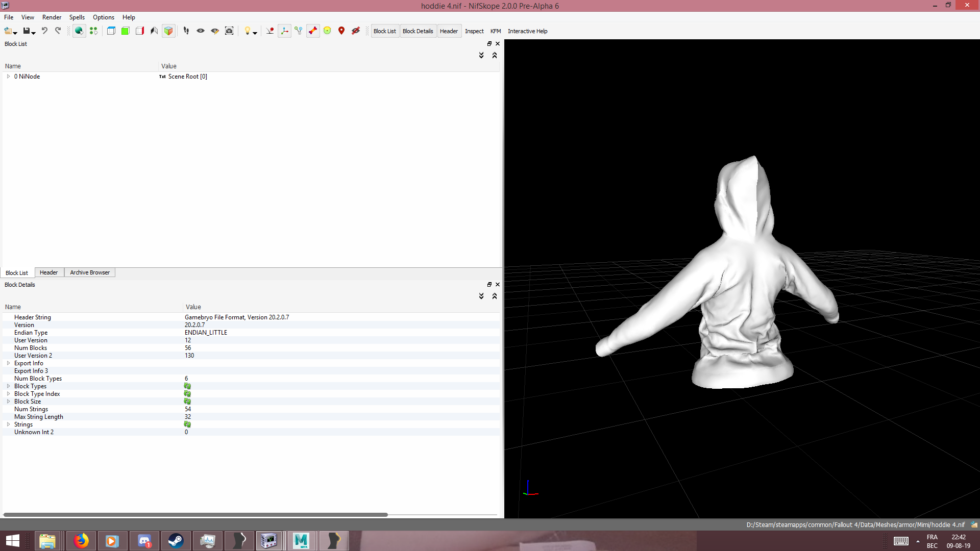Click the red map marker icon

point(341,31)
